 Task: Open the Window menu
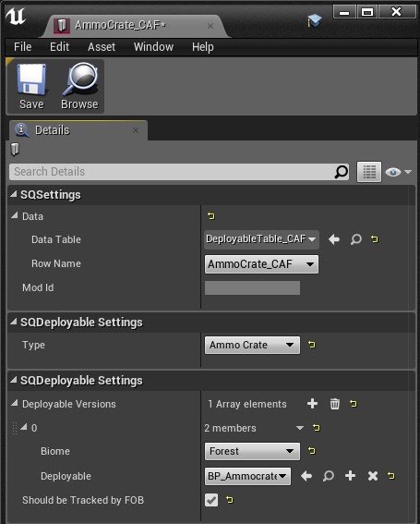coord(153,47)
